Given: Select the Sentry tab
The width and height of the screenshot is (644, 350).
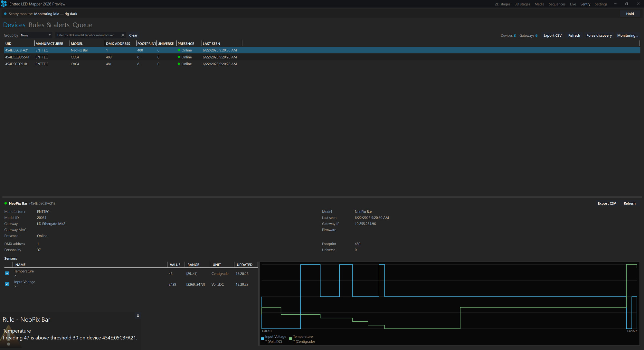Looking at the screenshot, I should [x=585, y=4].
